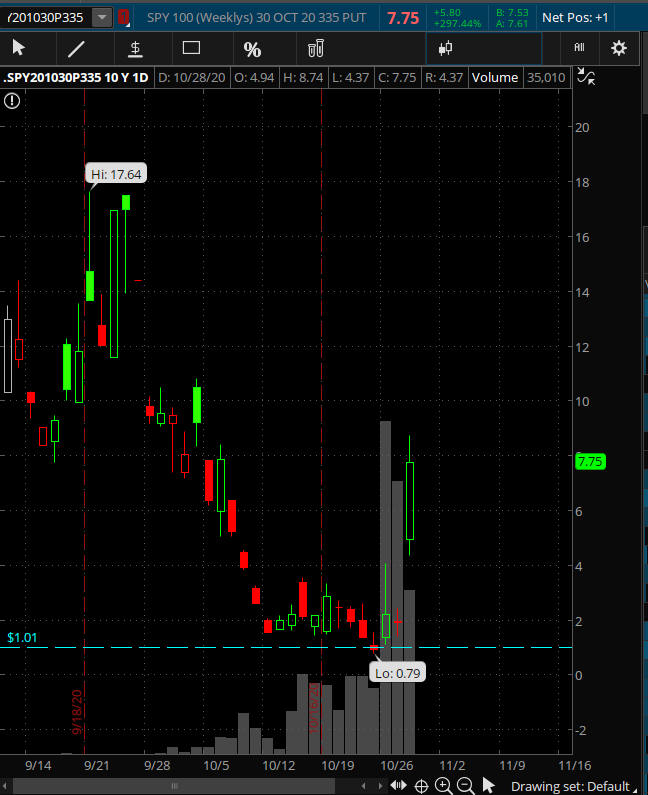Click the tallest grey volume bar
This screenshot has height=795, width=648.
pyautogui.click(x=385, y=587)
